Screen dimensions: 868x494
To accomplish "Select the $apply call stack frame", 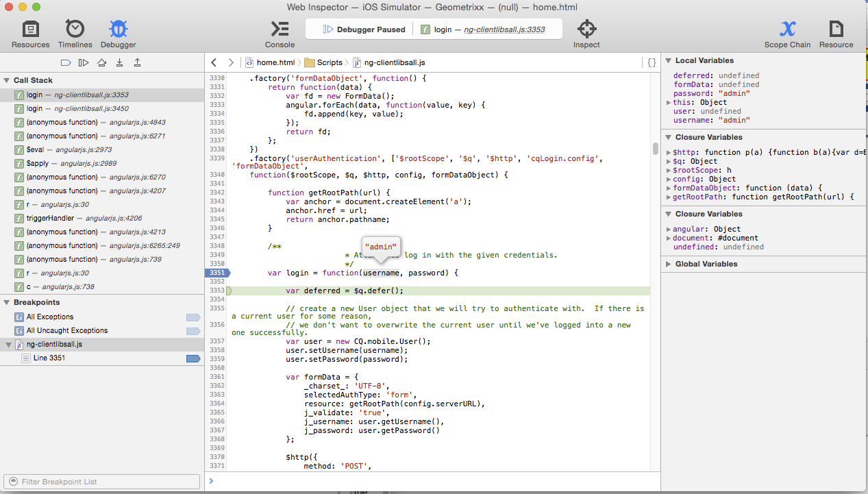I will pyautogui.click(x=38, y=163).
